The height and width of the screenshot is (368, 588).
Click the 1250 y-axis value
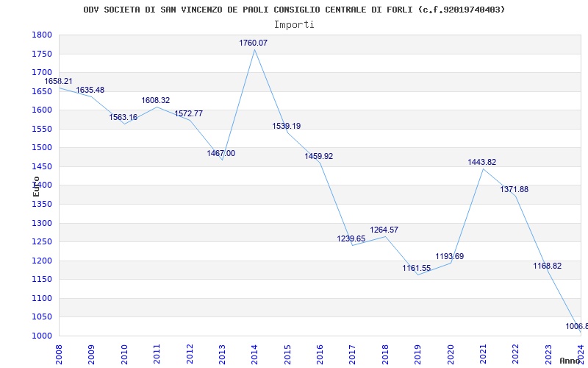click(42, 242)
